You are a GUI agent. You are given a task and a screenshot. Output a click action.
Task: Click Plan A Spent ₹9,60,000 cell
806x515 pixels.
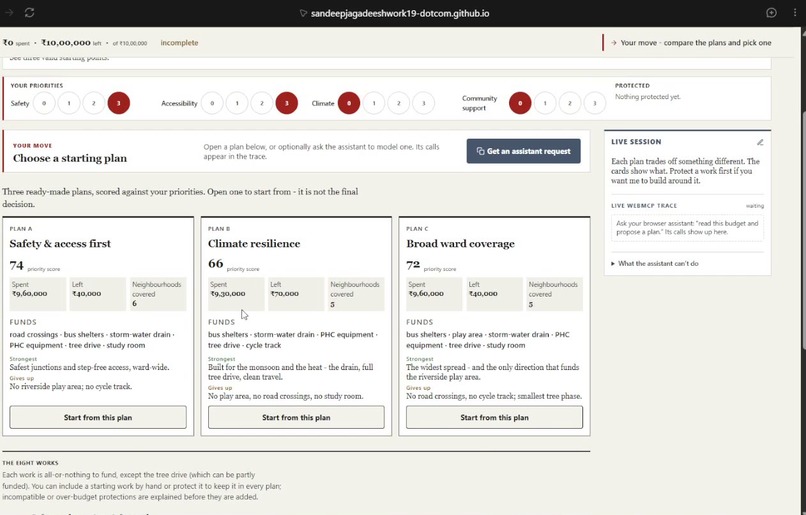(38, 294)
